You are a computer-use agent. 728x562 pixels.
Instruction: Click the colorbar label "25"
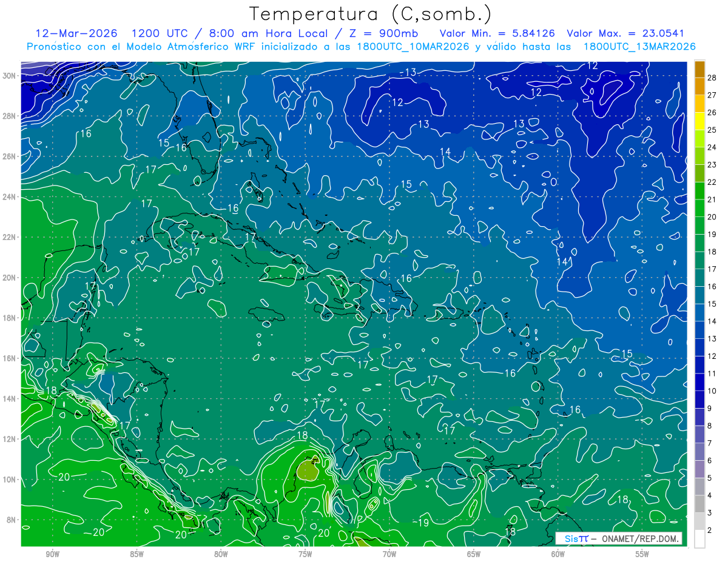click(x=712, y=130)
